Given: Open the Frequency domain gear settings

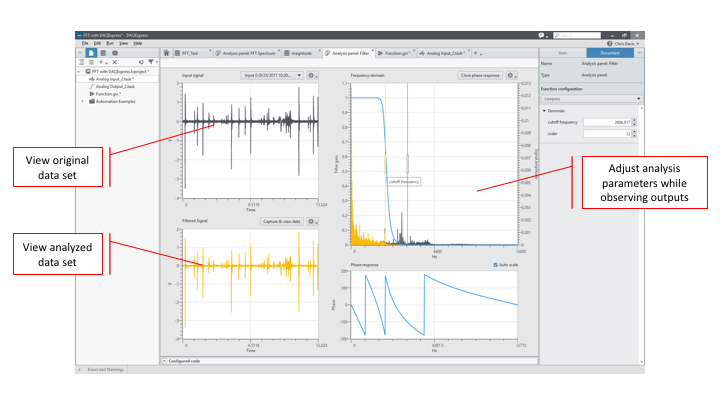Looking at the screenshot, I should (512, 75).
